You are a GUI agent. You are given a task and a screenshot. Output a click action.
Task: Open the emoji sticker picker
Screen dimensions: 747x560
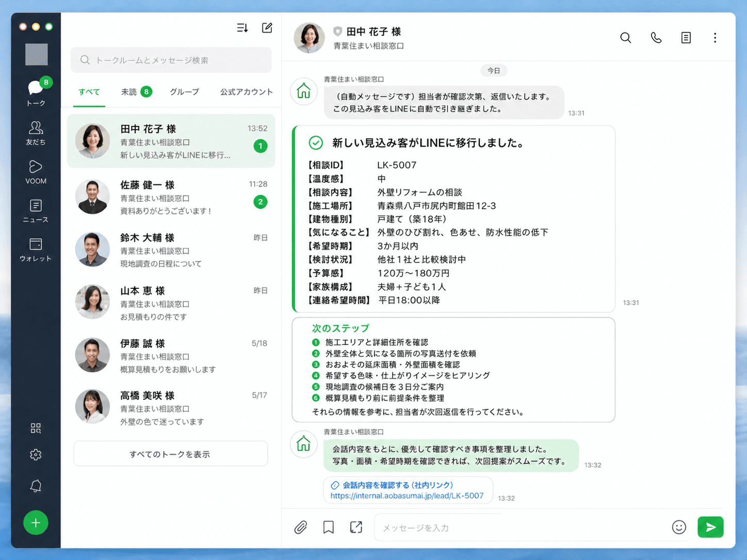(x=679, y=527)
